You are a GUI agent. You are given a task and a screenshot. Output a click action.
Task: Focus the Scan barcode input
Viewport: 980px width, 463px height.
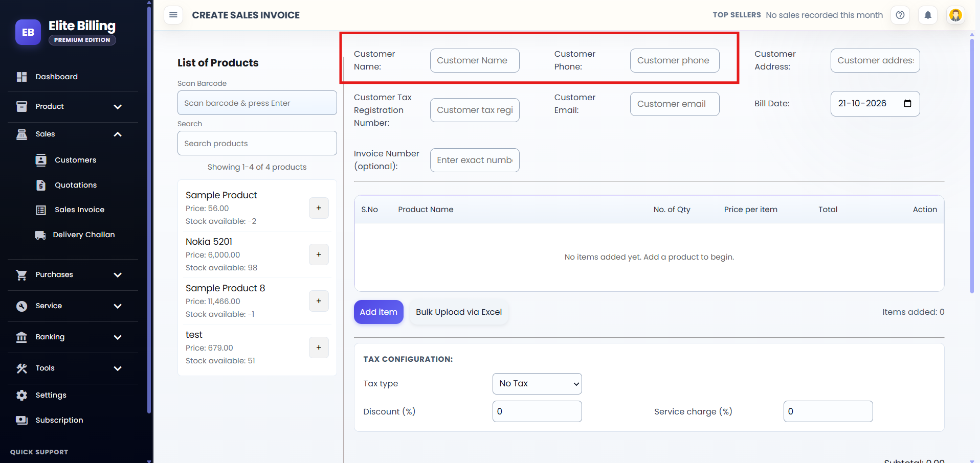pyautogui.click(x=257, y=103)
